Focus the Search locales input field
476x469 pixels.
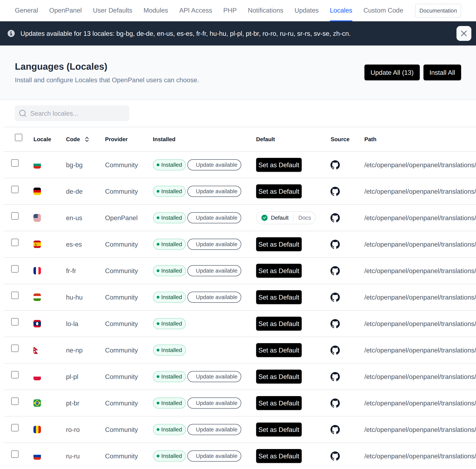72,113
